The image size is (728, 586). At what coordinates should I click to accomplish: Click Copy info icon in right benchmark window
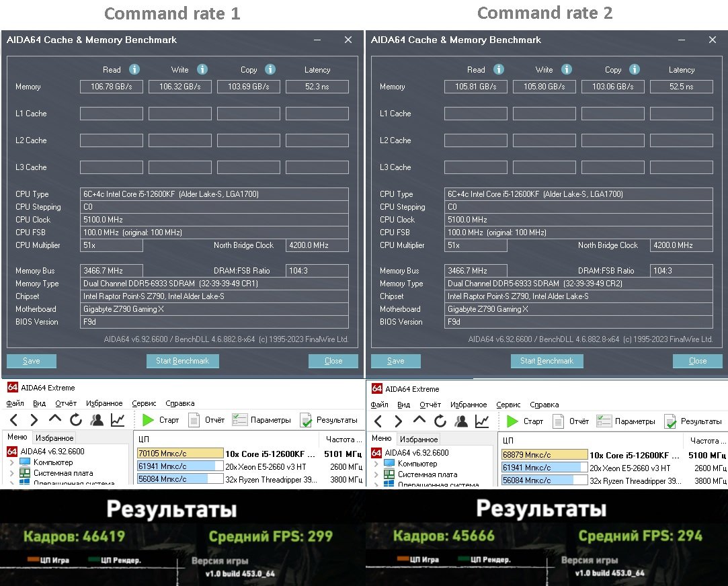pos(634,70)
